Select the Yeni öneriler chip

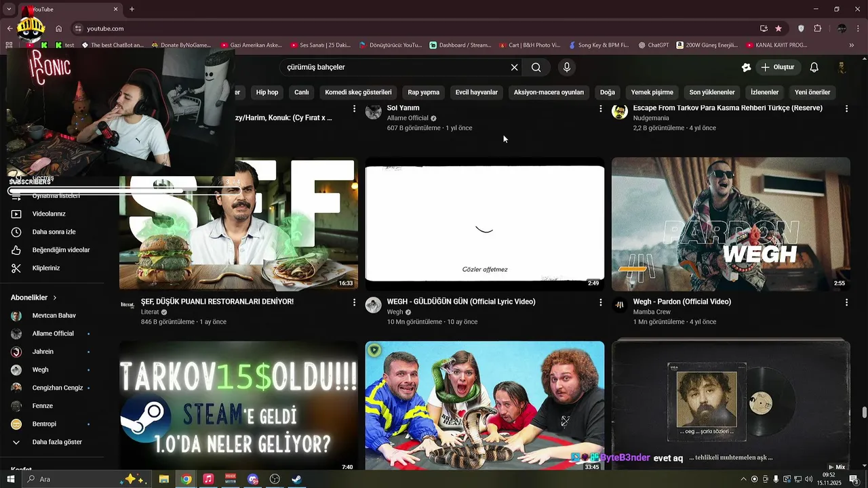point(812,92)
